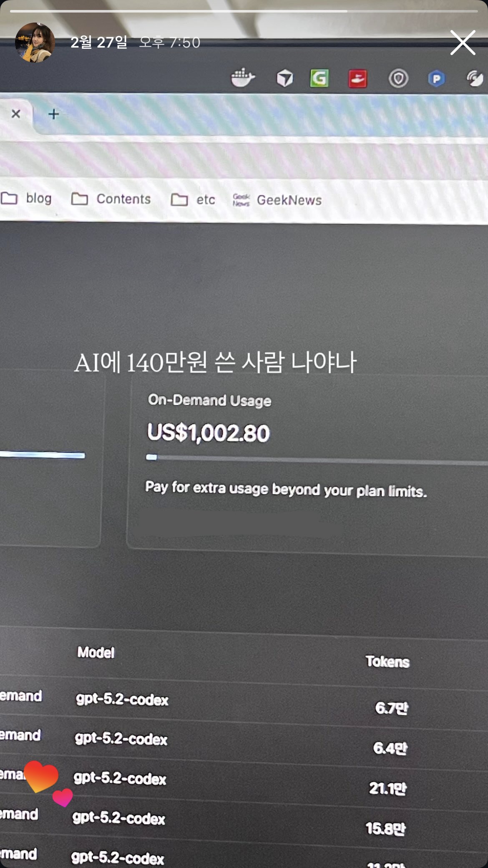Click the red square menu bar icon
This screenshot has width=488, height=868.
click(x=357, y=78)
